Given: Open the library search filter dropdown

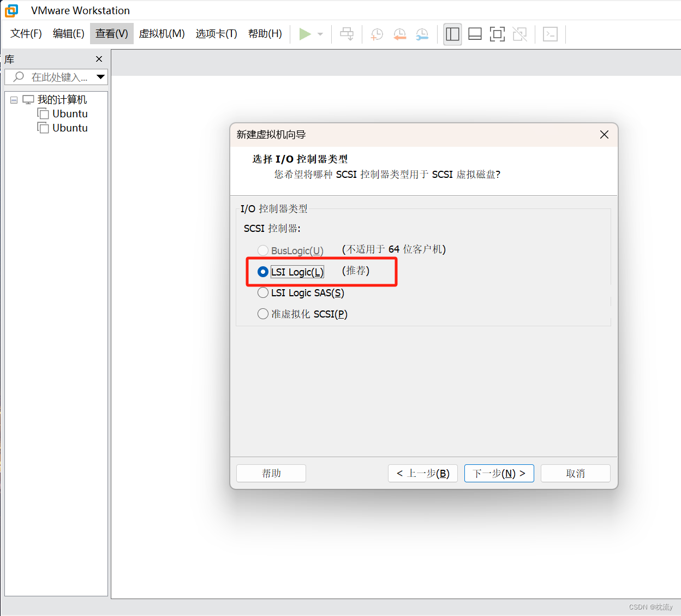Looking at the screenshot, I should click(100, 77).
